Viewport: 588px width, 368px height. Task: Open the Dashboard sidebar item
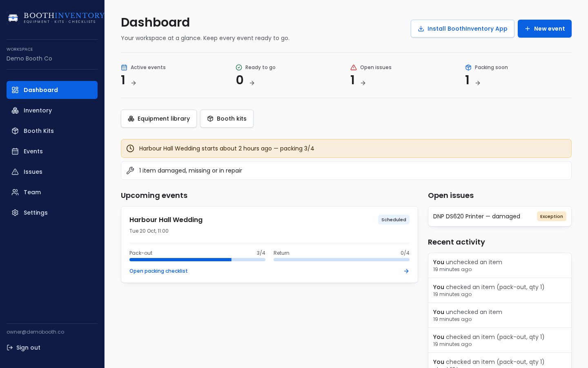[52, 90]
